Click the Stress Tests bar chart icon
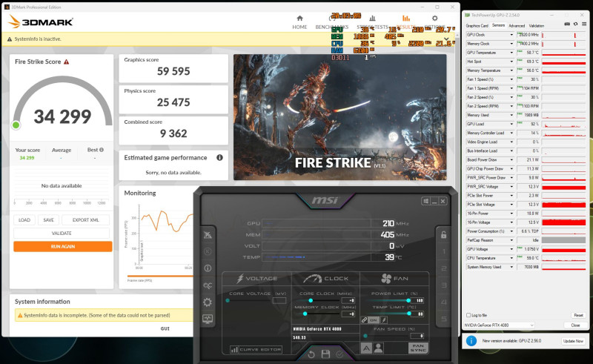Viewport: 593px width, 364px height. [x=372, y=18]
